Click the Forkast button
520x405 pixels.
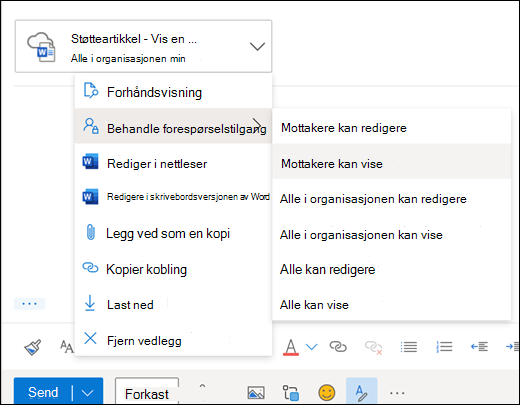pos(147,394)
